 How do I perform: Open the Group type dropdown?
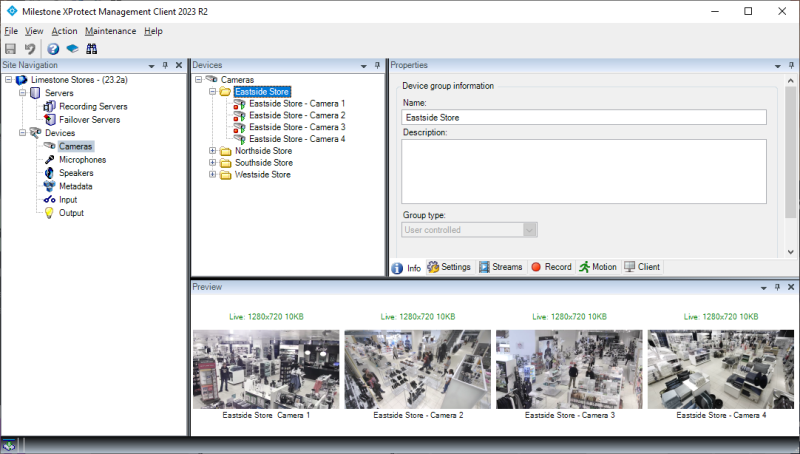pos(530,230)
